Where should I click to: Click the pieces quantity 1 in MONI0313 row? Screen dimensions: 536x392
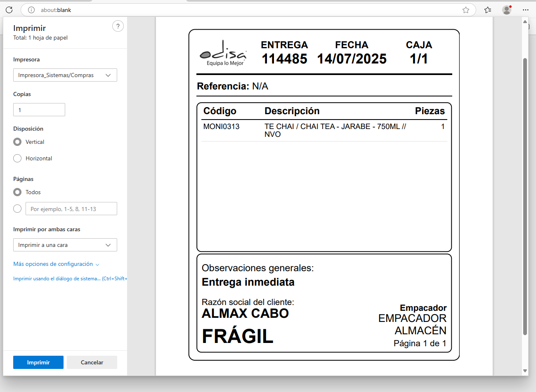point(443,127)
